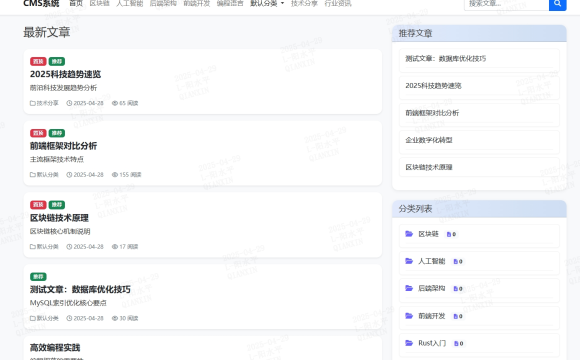Click the summary text 区块链核心机制说明
The image size is (580, 360).
click(60, 231)
